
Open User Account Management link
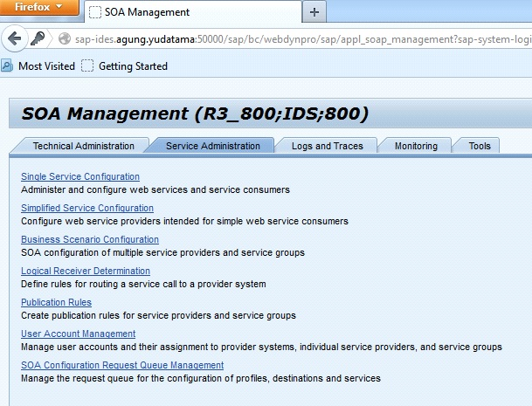pos(78,334)
